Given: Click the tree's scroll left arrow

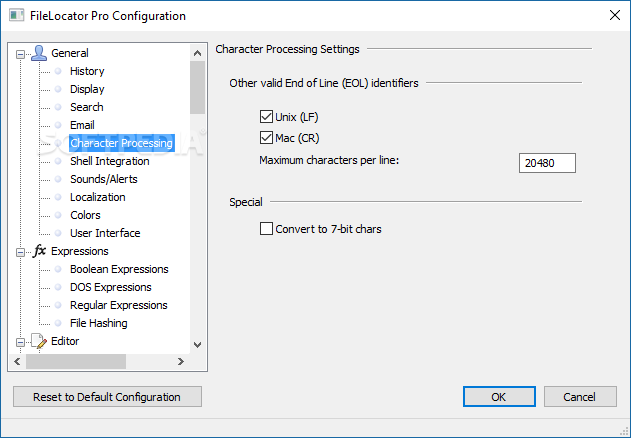Looking at the screenshot, I should click(17, 361).
